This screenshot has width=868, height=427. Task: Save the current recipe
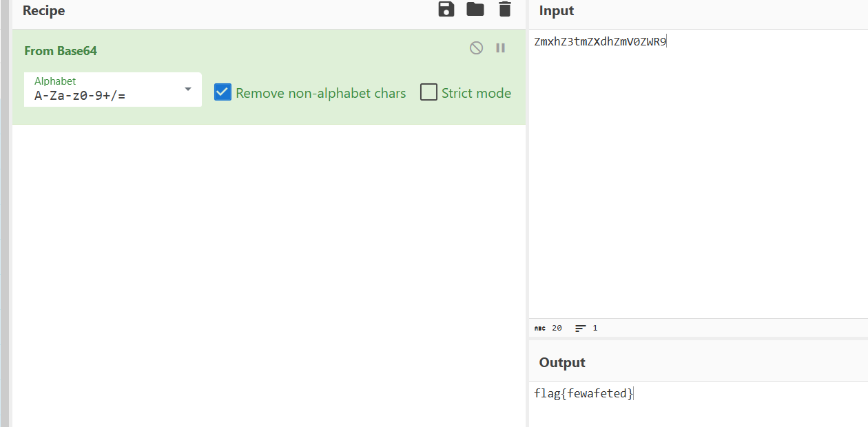coord(446,10)
